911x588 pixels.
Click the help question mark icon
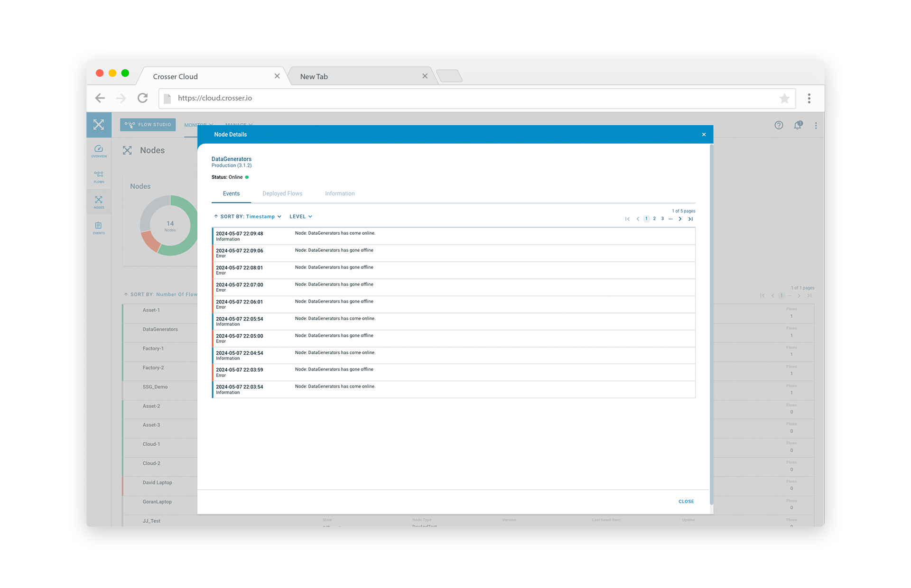coord(779,125)
